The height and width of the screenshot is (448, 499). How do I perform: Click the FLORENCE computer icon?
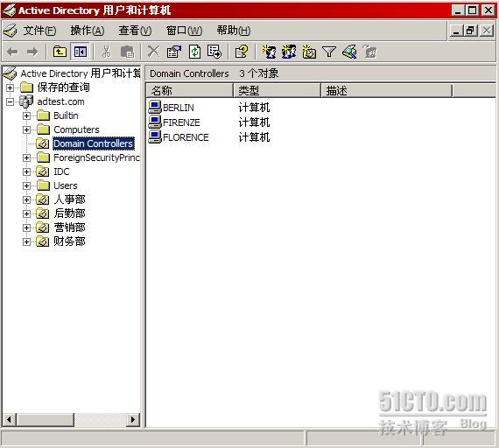click(x=155, y=136)
